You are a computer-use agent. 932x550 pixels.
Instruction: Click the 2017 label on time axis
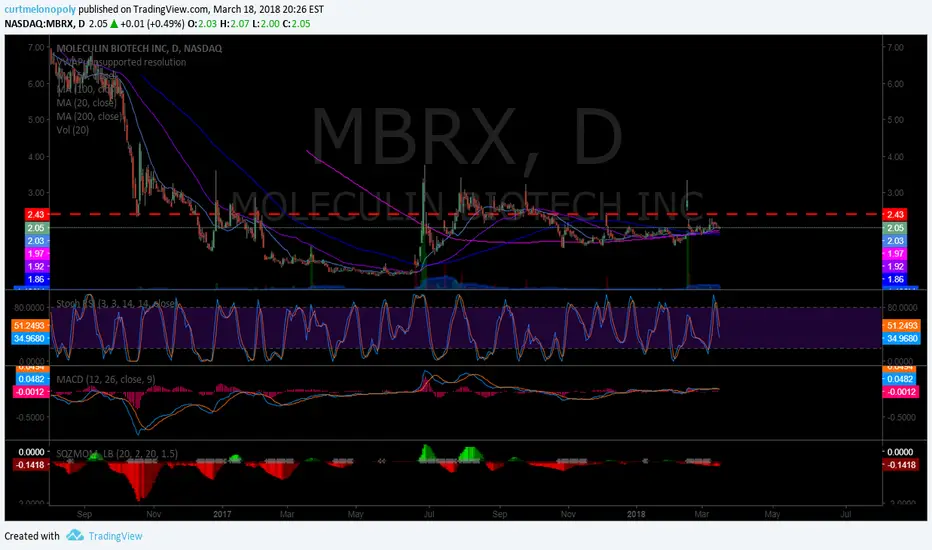point(221,514)
